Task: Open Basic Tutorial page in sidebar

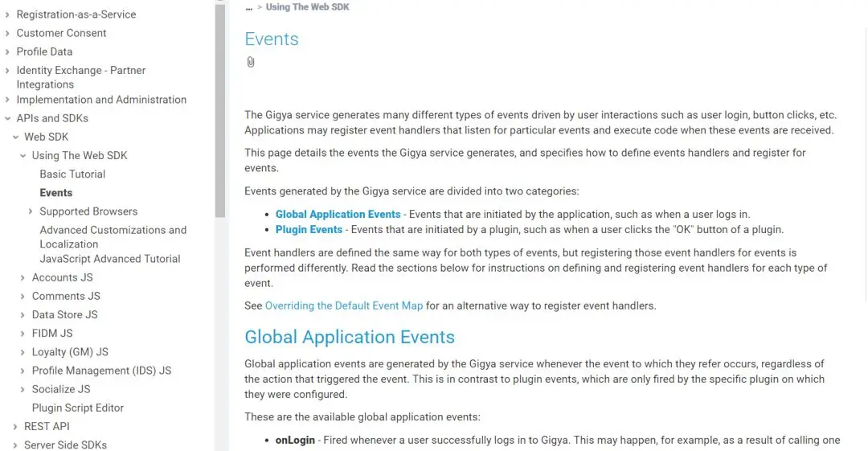Action: coord(72,174)
